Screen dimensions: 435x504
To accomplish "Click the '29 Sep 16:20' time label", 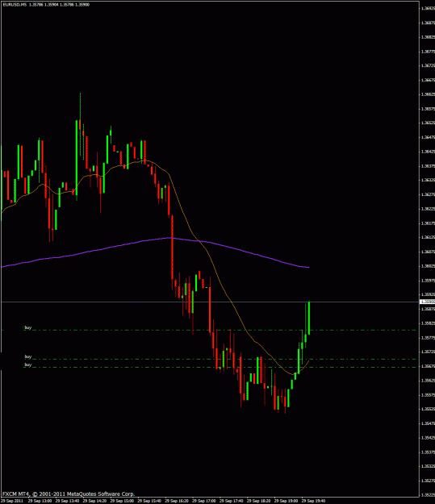I will [x=176, y=501].
